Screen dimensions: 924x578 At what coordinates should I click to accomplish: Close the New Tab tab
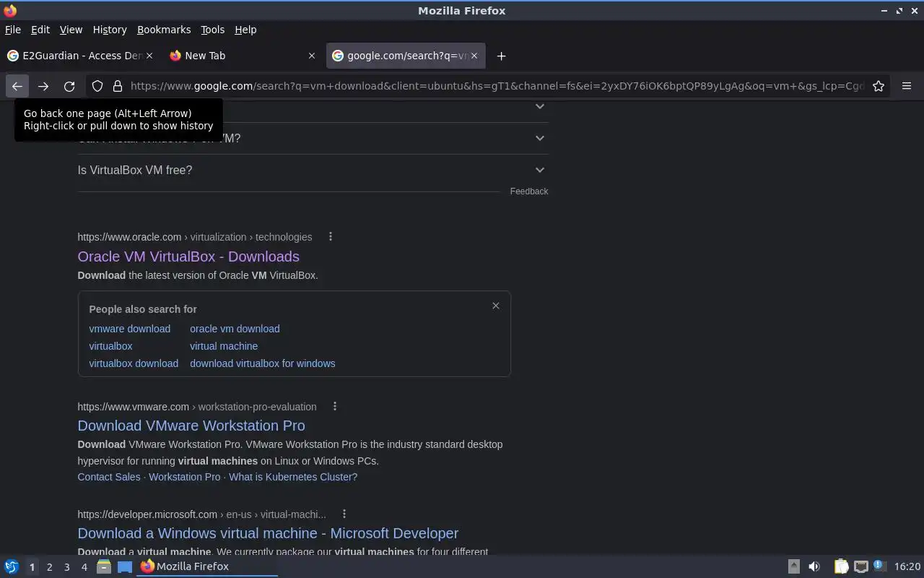tap(312, 56)
